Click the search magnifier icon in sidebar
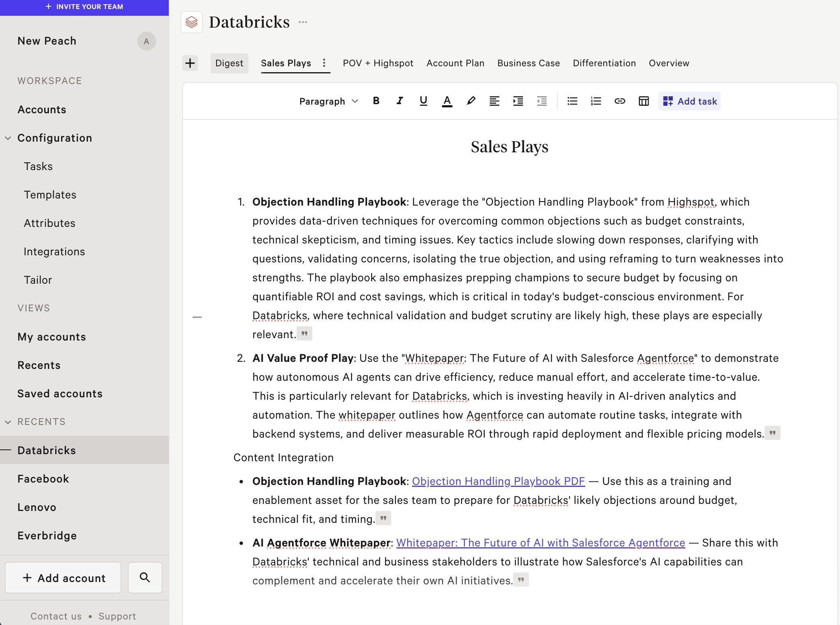 click(145, 578)
